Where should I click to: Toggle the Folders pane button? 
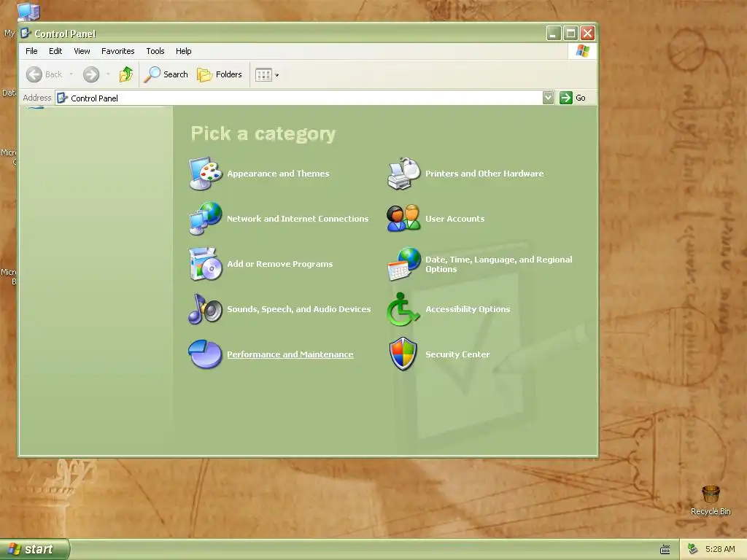coord(220,74)
